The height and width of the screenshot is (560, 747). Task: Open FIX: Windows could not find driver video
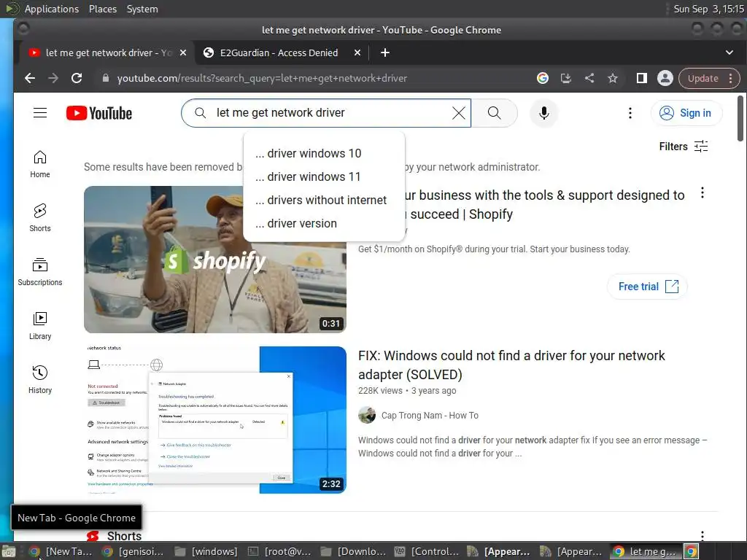pyautogui.click(x=511, y=365)
